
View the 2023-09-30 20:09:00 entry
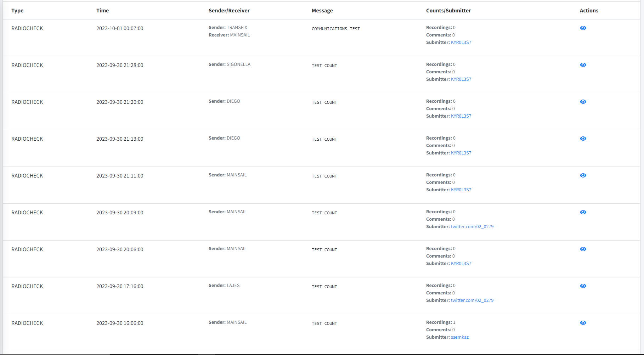[x=583, y=212]
